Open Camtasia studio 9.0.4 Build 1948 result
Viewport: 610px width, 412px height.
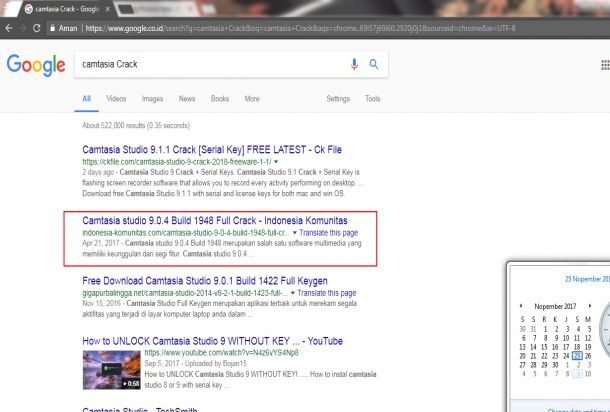215,221
